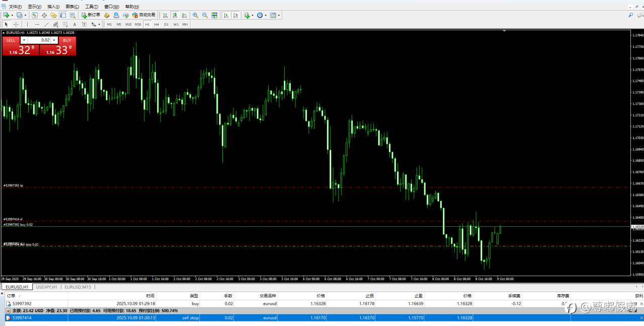Open the 工具(T) menu
The image size is (644, 326).
coord(92,7)
